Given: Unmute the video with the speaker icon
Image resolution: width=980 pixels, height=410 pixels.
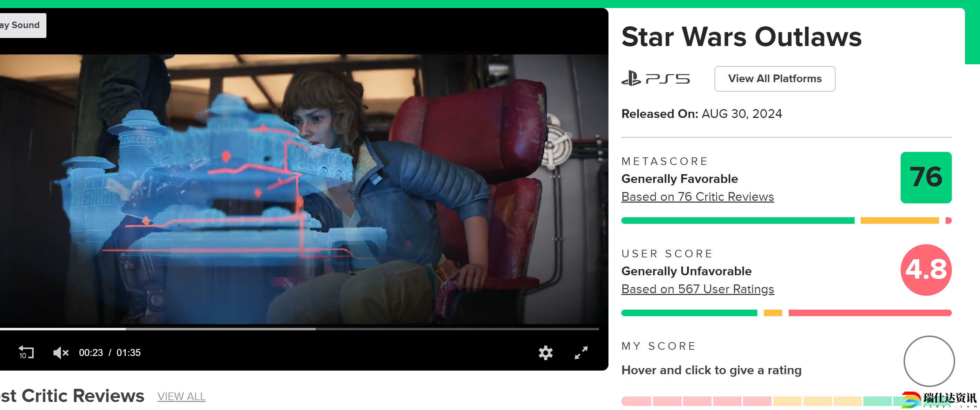Looking at the screenshot, I should pos(61,353).
